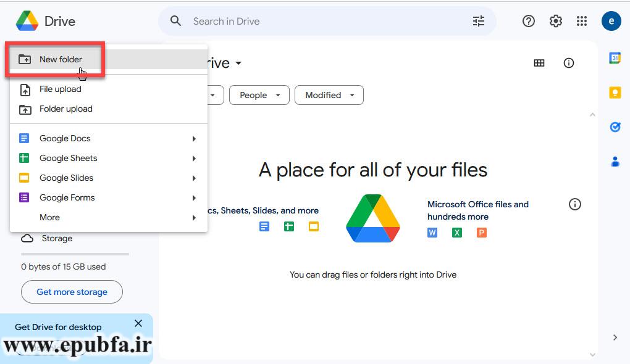This screenshot has height=364, width=630.
Task: Expand Google Sheets submenu arrow
Action: coord(194,159)
